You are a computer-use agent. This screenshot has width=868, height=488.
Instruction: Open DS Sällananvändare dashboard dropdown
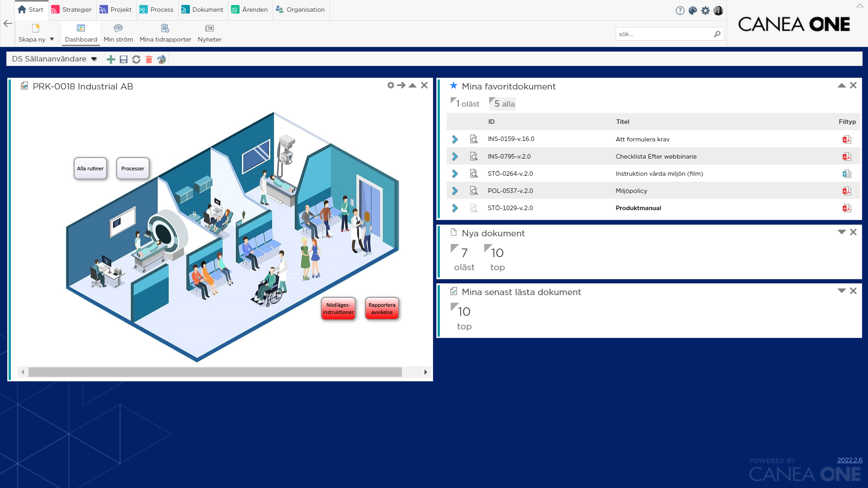tap(94, 59)
